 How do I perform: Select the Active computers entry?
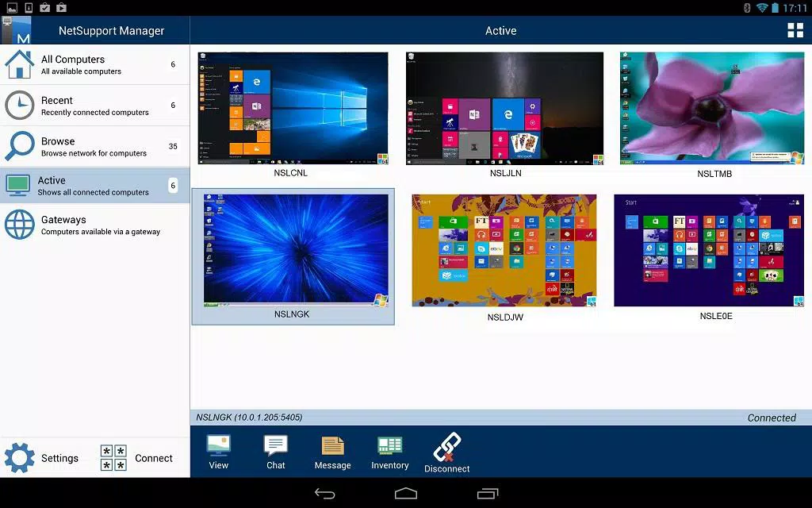95,186
